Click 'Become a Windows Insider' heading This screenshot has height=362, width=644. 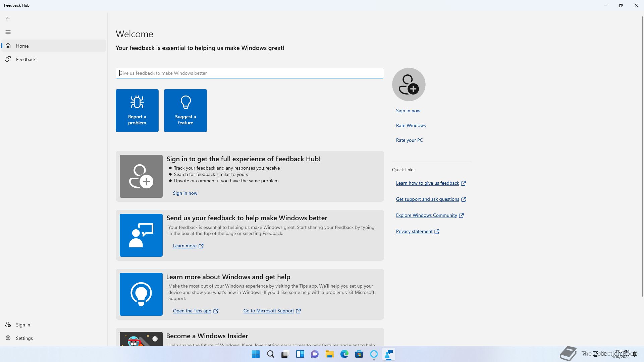click(x=207, y=336)
